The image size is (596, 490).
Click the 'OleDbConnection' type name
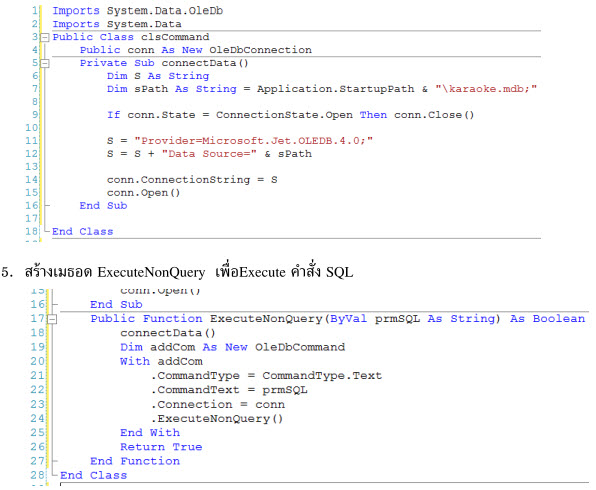(260, 50)
